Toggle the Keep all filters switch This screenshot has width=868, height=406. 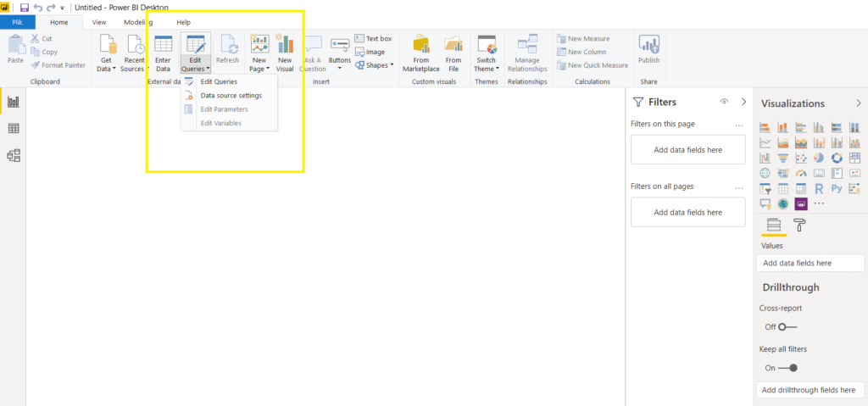pyautogui.click(x=787, y=368)
